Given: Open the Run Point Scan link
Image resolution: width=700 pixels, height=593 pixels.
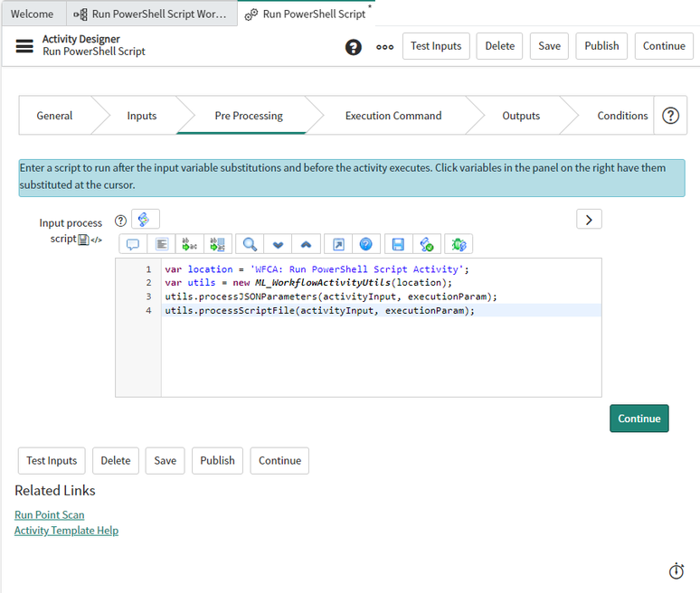Looking at the screenshot, I should tap(50, 515).
